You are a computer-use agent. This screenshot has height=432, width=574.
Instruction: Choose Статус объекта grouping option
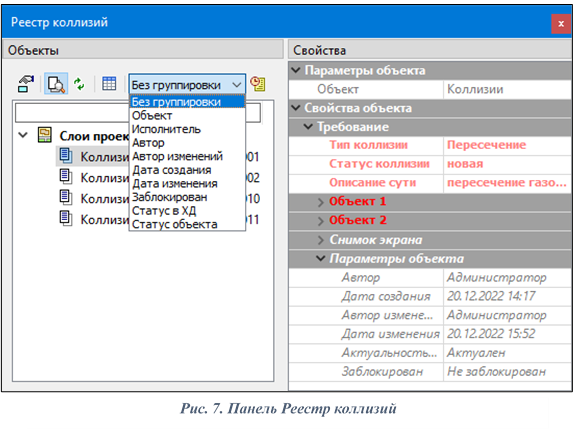pos(187,224)
